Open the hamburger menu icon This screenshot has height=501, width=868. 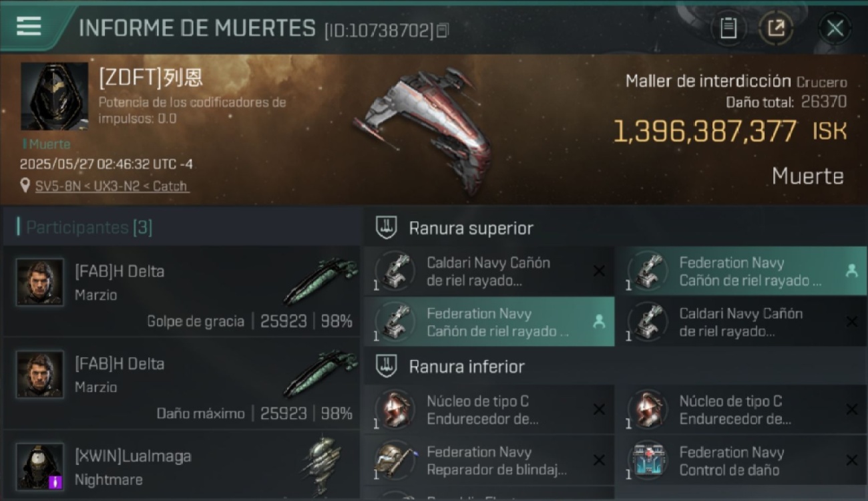(29, 27)
